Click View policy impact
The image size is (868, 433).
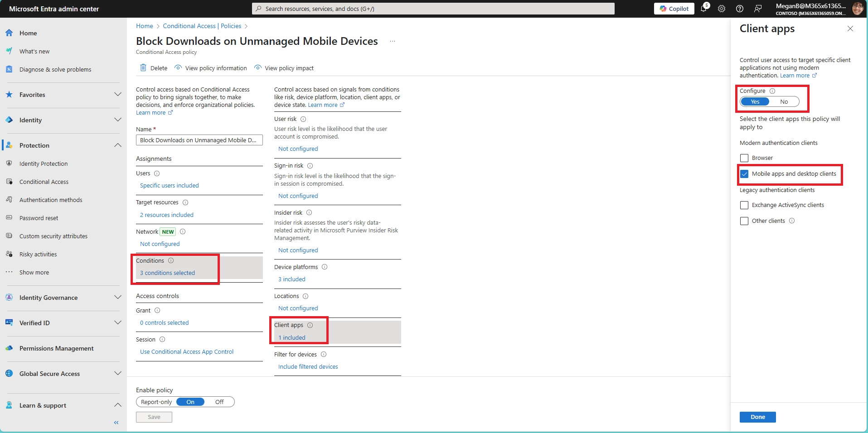[284, 68]
